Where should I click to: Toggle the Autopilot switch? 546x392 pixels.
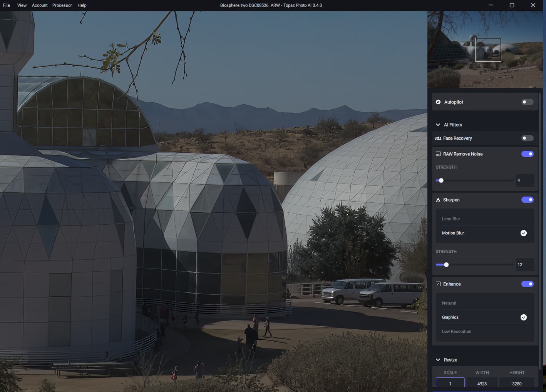[527, 102]
